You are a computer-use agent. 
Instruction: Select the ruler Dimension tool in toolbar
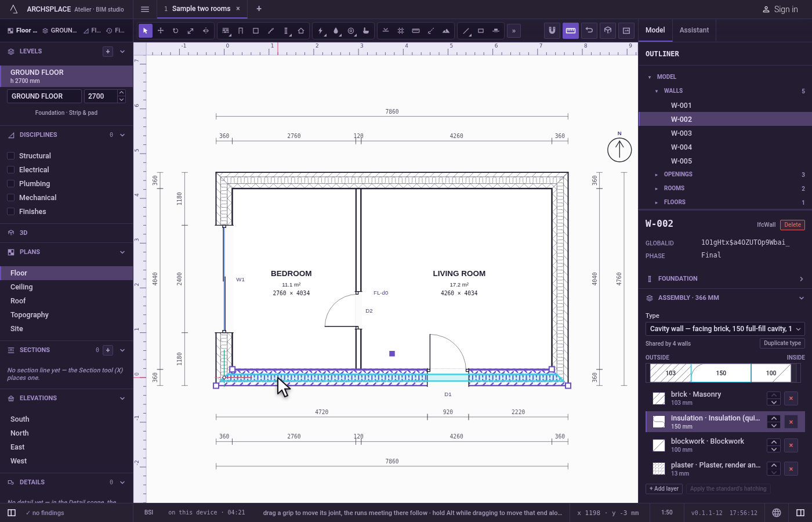(416, 31)
